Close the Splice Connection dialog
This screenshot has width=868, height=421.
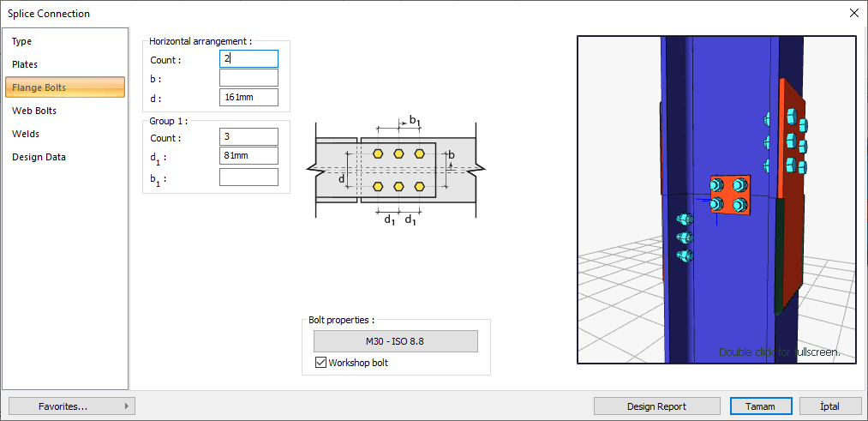[853, 13]
